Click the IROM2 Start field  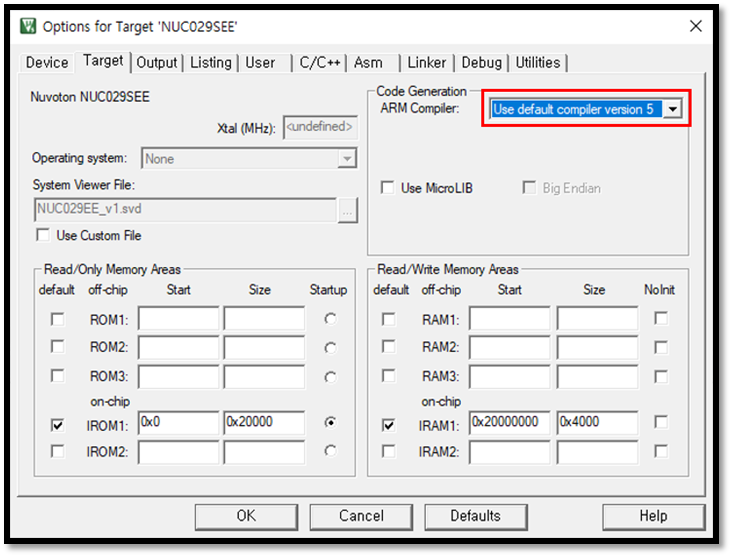178,452
